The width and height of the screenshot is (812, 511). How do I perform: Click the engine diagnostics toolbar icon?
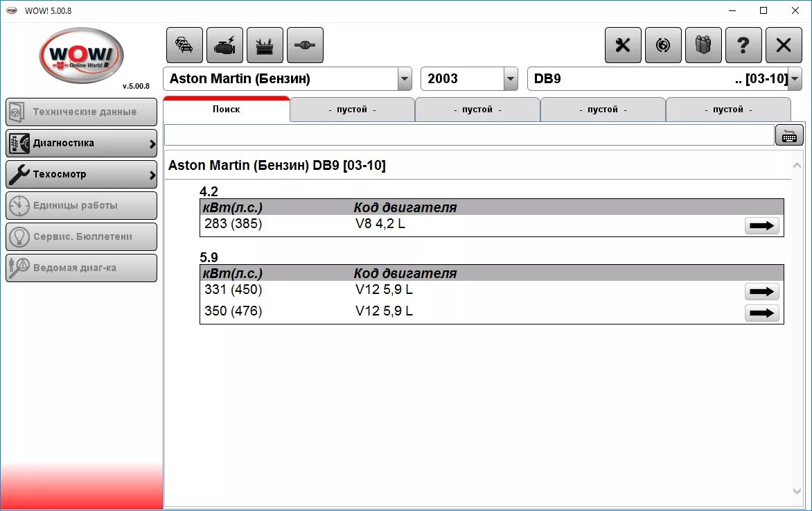[224, 45]
